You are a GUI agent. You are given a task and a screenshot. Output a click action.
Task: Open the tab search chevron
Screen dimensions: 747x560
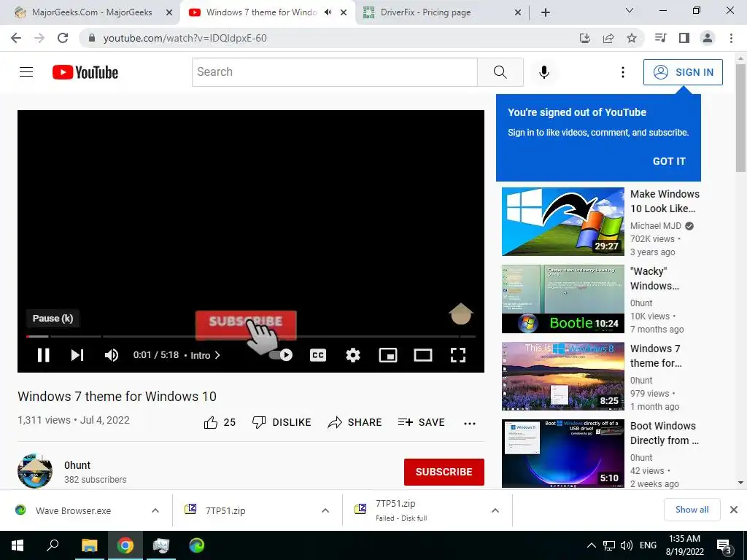630,10
